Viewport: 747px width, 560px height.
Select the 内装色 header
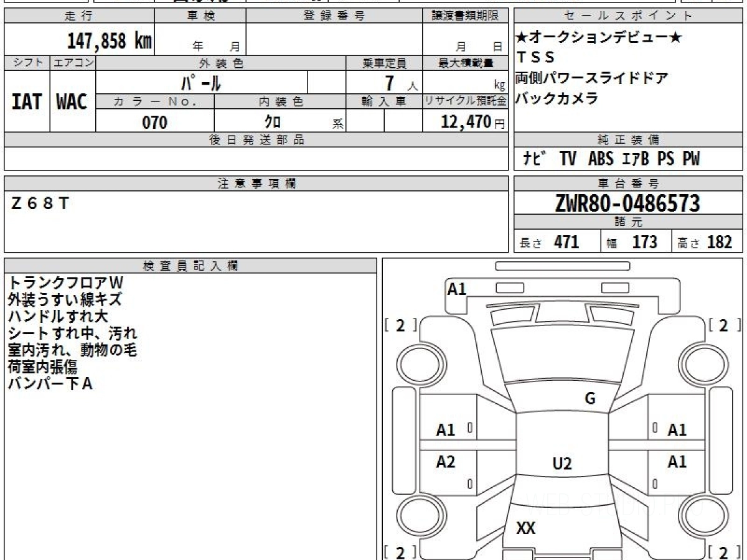click(x=280, y=101)
